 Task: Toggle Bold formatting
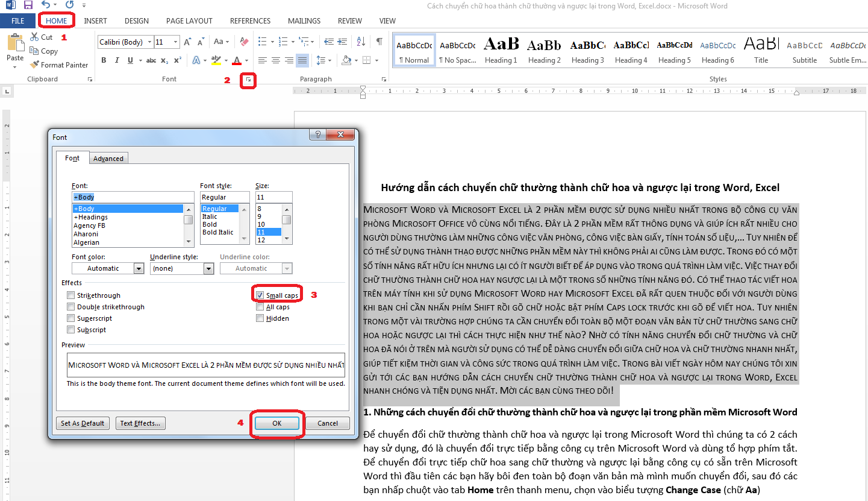[x=103, y=61]
